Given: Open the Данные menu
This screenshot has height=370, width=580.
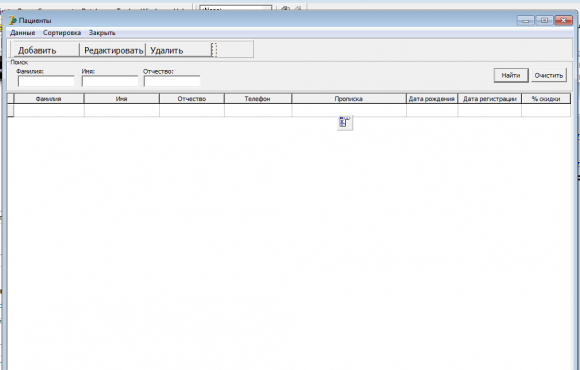Looking at the screenshot, I should pyautogui.click(x=23, y=33).
